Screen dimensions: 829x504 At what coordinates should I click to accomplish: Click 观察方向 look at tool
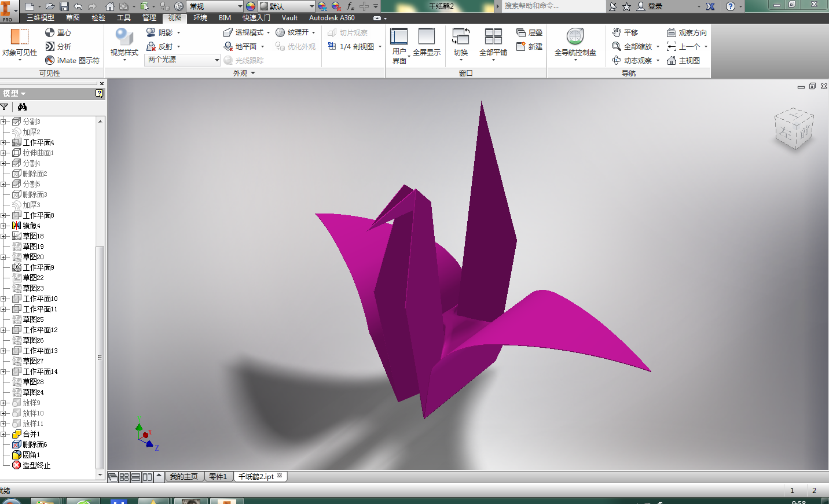coord(687,32)
